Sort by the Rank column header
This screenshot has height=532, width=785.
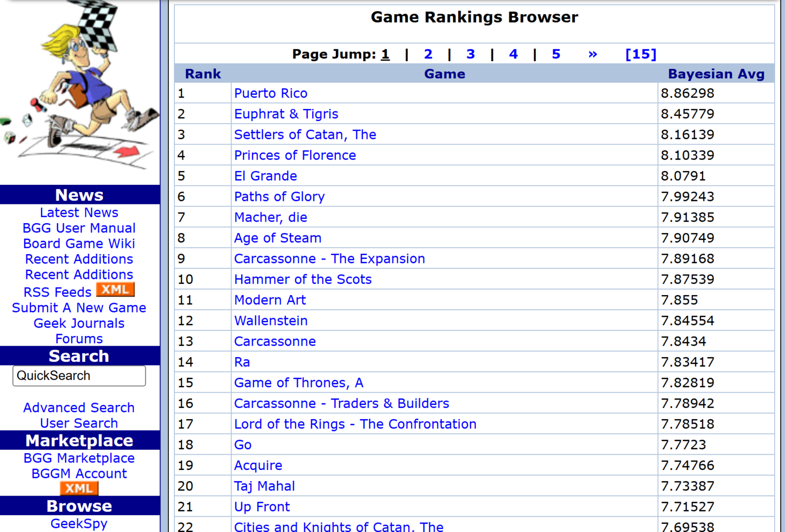[x=203, y=74]
